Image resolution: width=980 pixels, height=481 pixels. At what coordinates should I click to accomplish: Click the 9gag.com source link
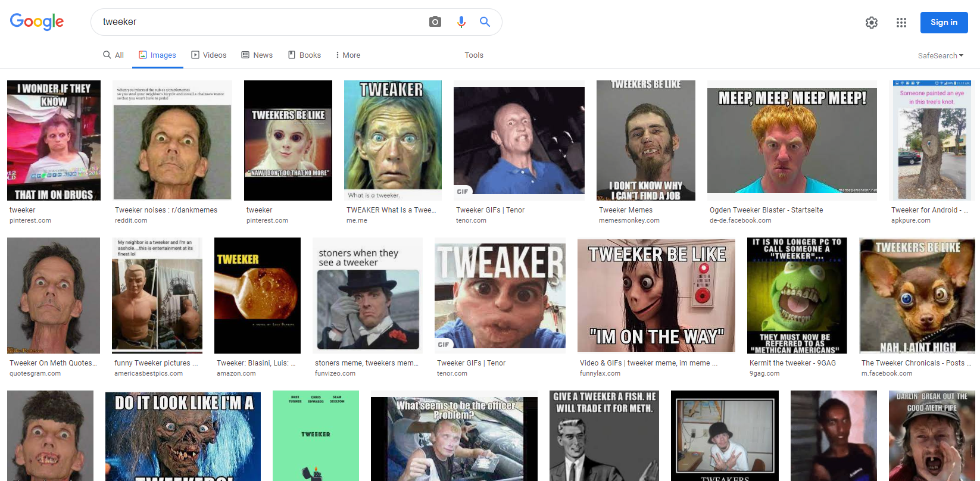764,373
